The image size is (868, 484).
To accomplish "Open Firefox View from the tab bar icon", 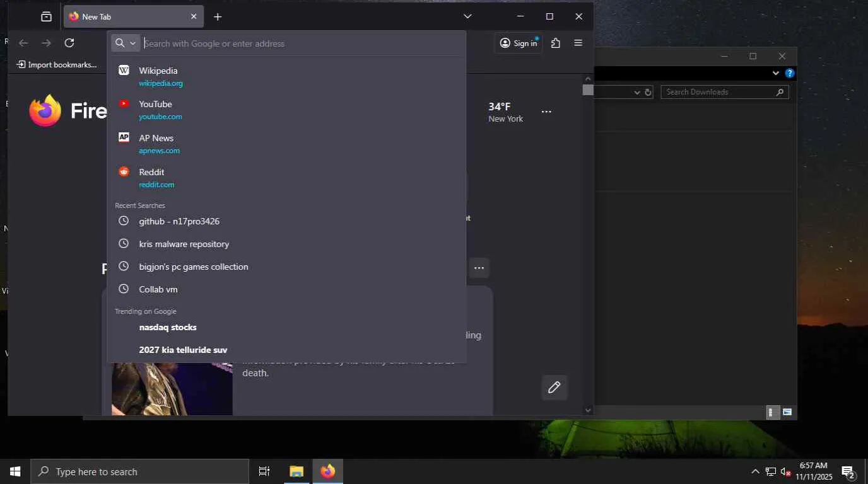I will tap(46, 17).
